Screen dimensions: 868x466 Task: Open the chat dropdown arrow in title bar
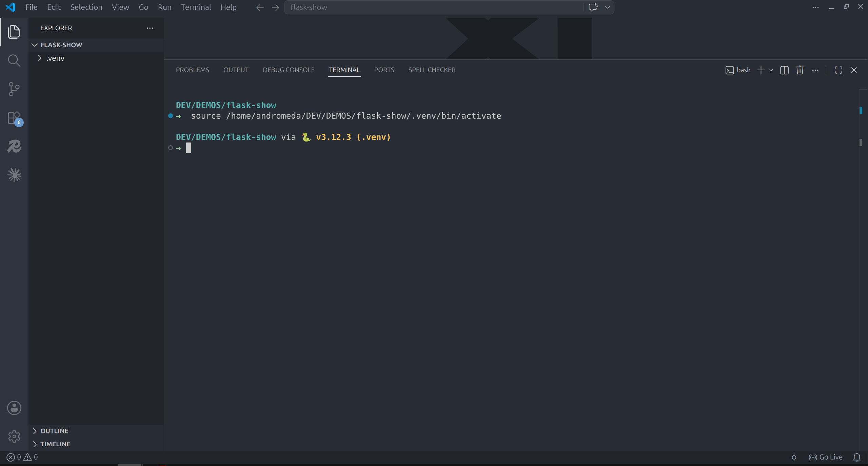pyautogui.click(x=607, y=7)
